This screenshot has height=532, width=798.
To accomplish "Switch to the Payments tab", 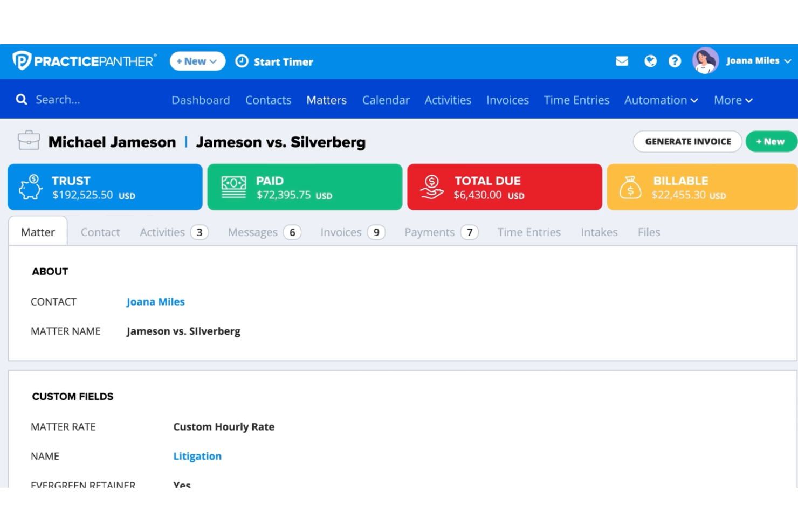I will pyautogui.click(x=430, y=232).
